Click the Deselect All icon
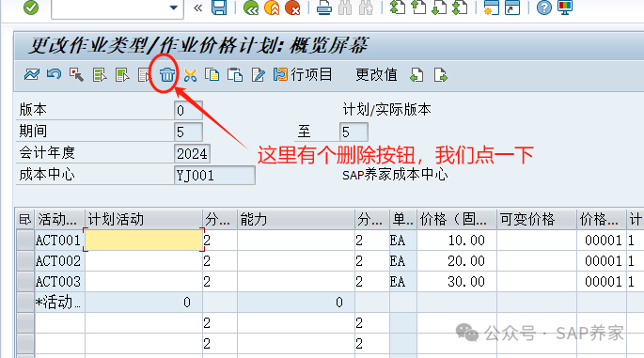 pyautogui.click(x=144, y=75)
